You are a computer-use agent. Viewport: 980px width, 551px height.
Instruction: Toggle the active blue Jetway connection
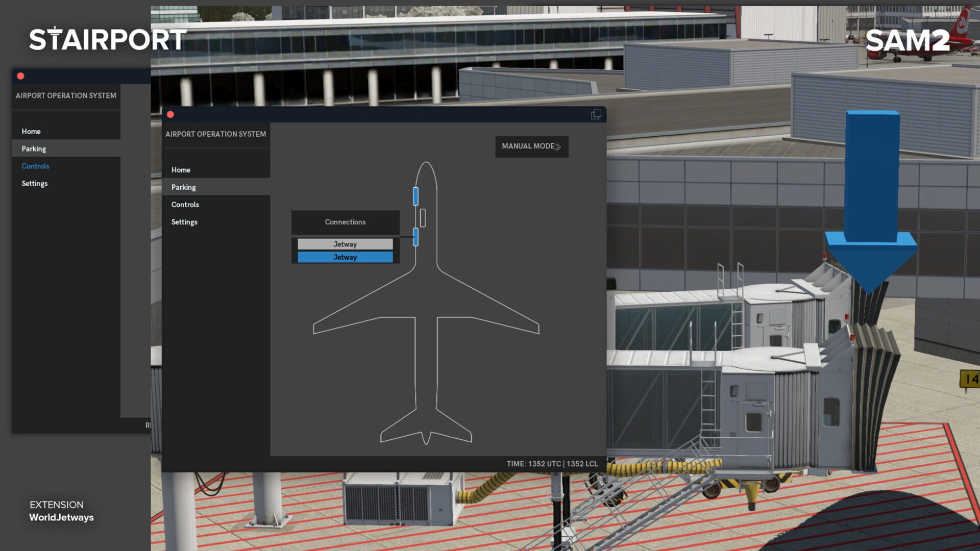tap(345, 257)
